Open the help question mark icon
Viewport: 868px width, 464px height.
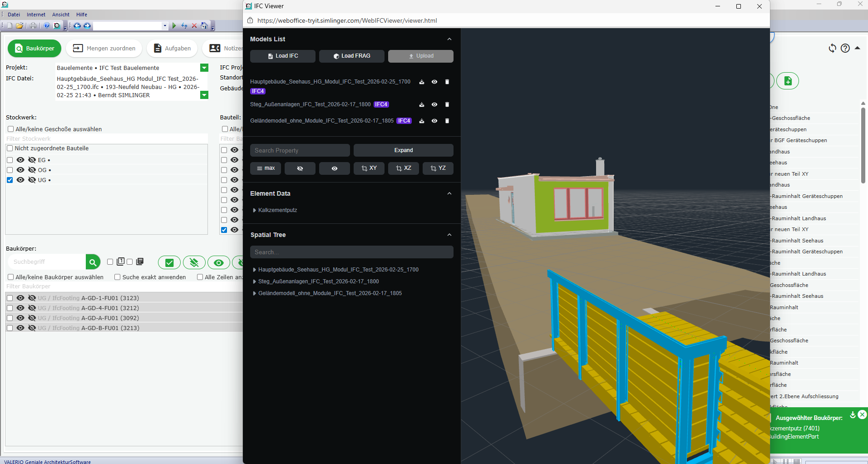(845, 48)
